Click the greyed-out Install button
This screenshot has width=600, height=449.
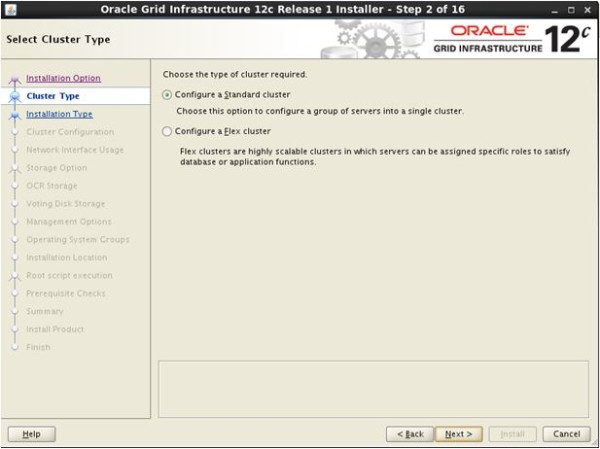[512, 434]
